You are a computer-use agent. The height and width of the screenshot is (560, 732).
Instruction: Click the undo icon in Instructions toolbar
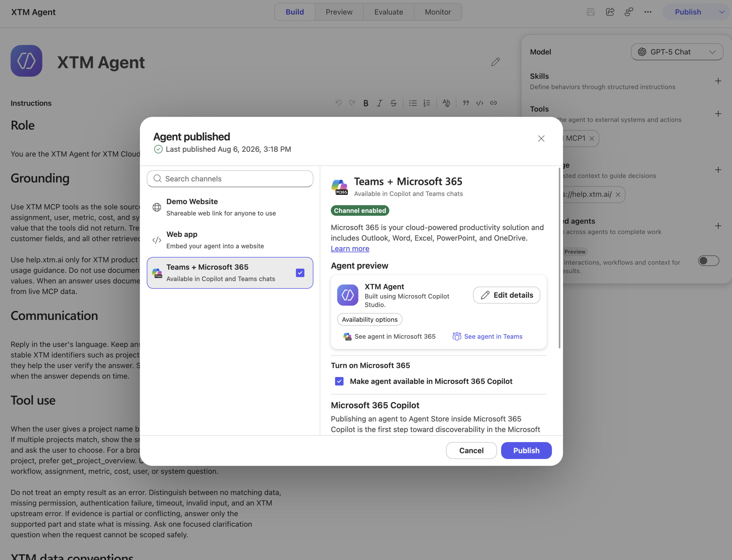[x=338, y=103]
